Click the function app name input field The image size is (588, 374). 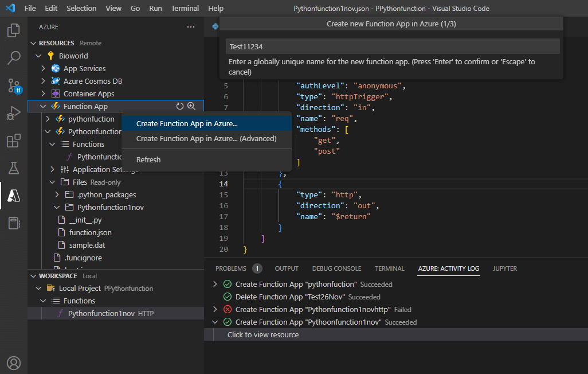point(392,46)
